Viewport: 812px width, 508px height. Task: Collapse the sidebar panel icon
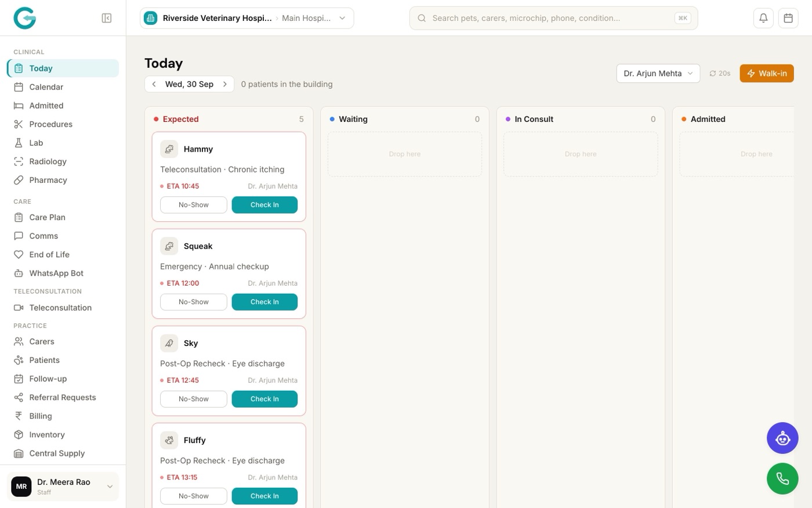[107, 18]
